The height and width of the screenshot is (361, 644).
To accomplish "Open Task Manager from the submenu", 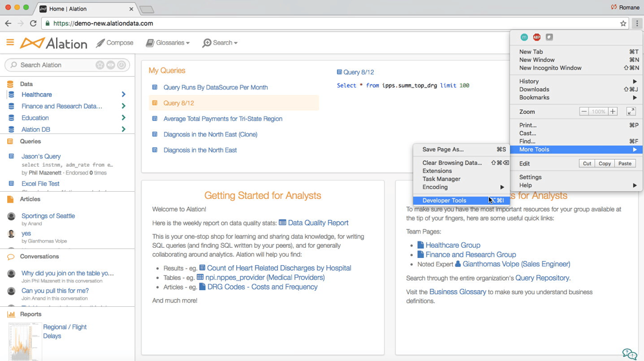I will coord(462,179).
